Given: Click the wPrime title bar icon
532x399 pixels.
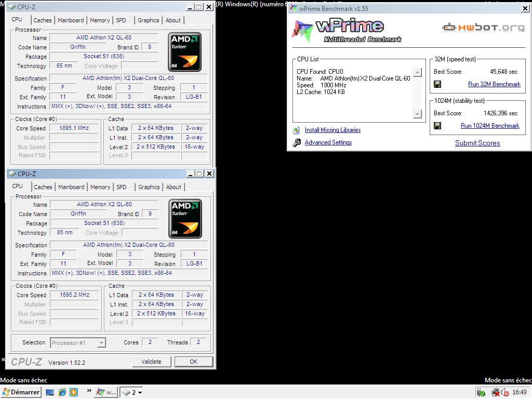Looking at the screenshot, I should click(294, 8).
